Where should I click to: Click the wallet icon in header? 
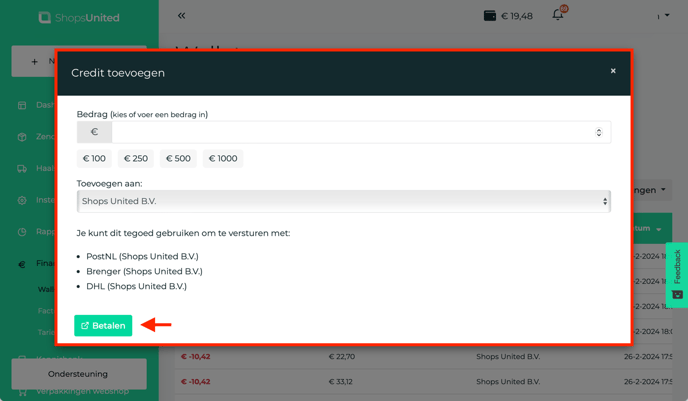(x=490, y=16)
